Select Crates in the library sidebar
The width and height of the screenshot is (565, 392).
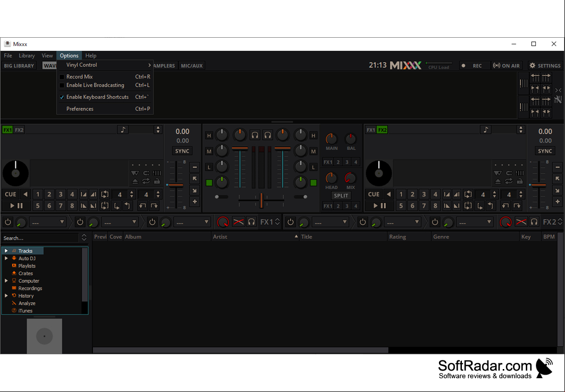point(26,274)
